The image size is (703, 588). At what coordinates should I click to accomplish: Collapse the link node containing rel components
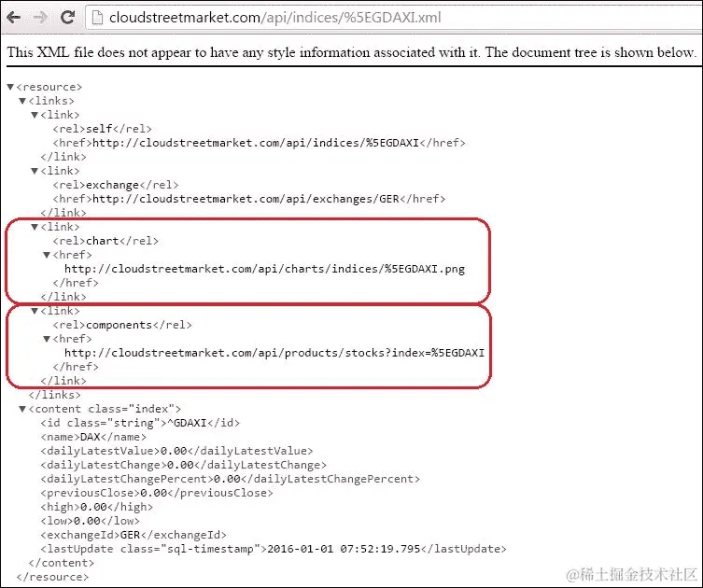35,311
